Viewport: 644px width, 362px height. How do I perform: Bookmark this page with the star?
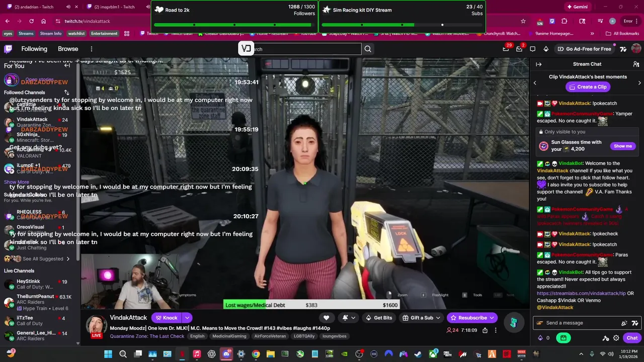point(523,21)
